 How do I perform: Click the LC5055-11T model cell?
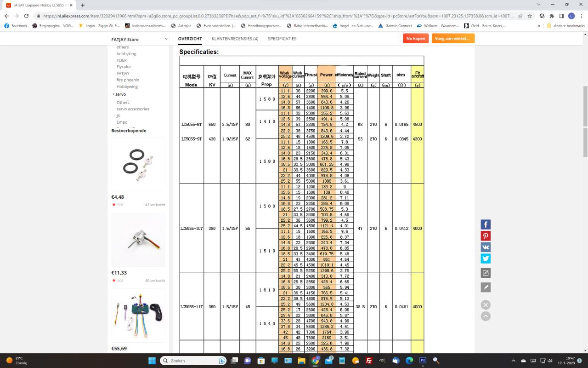[x=192, y=306]
